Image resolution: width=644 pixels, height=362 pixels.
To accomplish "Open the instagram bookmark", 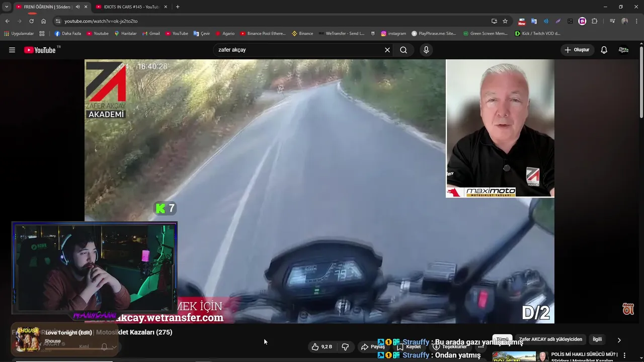I will tap(393, 33).
